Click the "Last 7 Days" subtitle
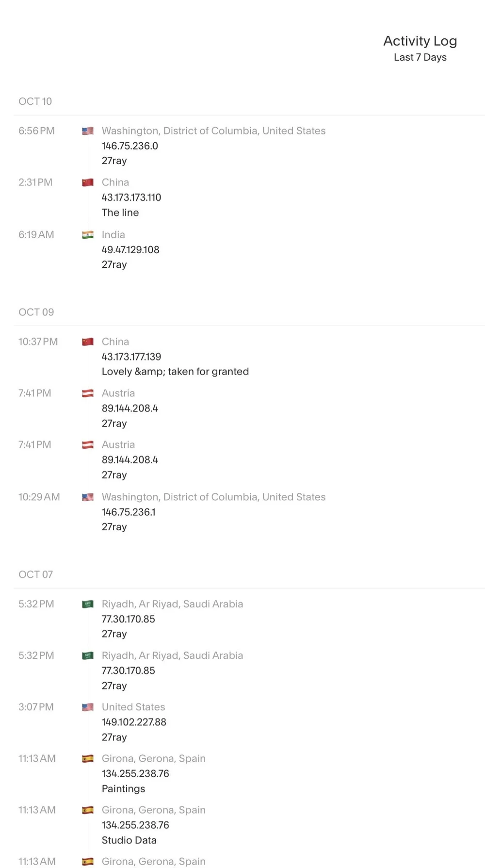The height and width of the screenshot is (868, 485). pos(420,57)
